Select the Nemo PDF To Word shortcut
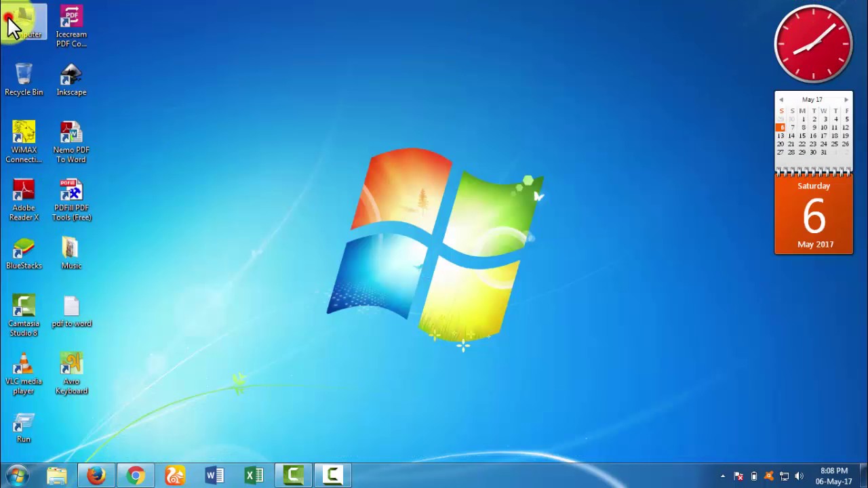The height and width of the screenshot is (488, 868). pos(71,142)
